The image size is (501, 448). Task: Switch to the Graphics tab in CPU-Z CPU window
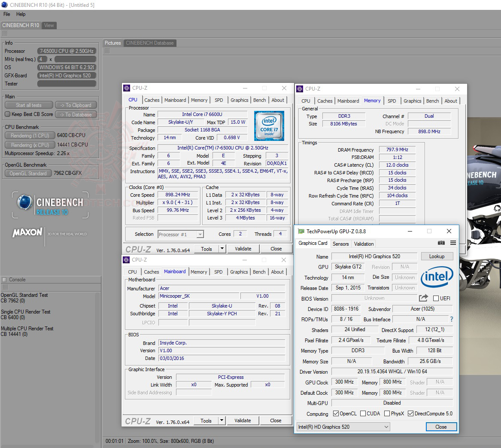(x=239, y=100)
